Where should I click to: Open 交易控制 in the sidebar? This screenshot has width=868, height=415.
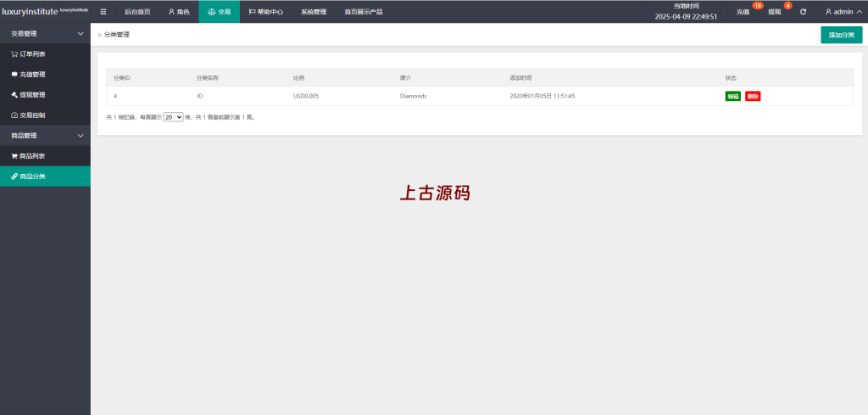pos(45,115)
